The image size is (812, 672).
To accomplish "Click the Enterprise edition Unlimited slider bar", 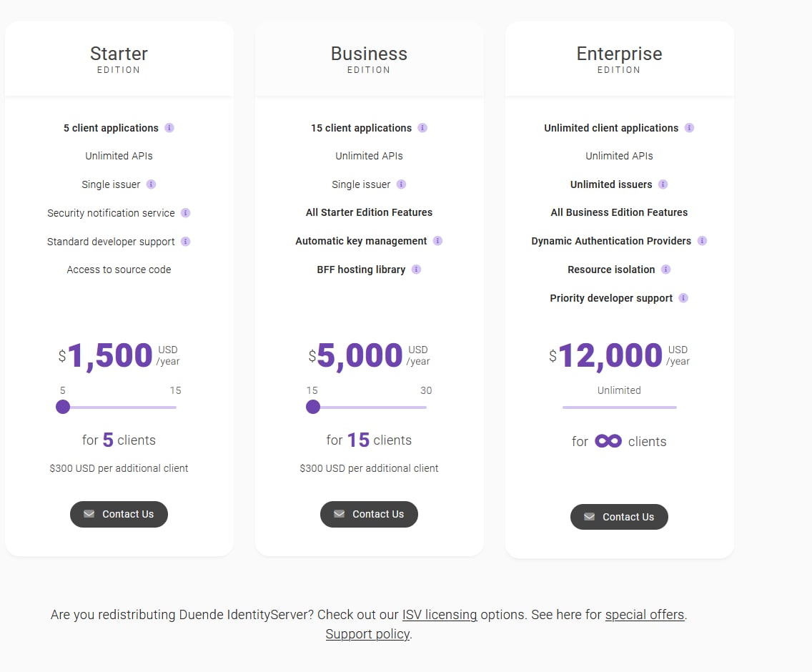I will tap(619, 407).
